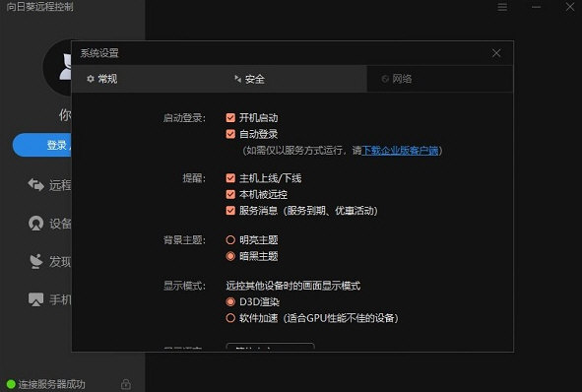Disable 主机上线/下线 notifications
The width and height of the screenshot is (582, 392).
click(x=230, y=178)
